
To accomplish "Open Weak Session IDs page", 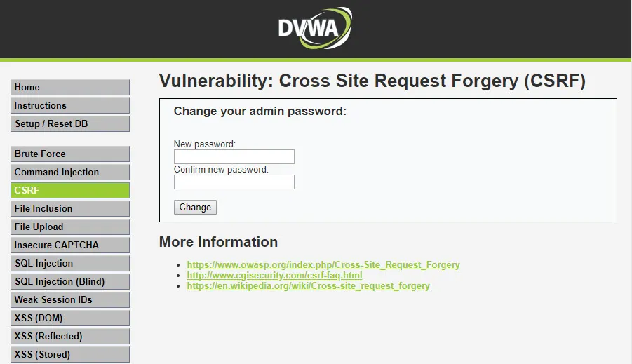I will pos(70,300).
